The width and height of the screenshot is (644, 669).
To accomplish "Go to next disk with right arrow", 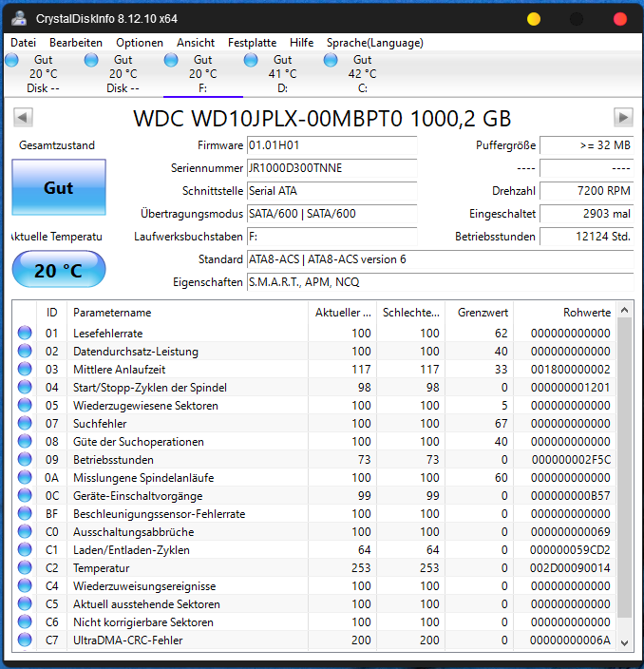I will pyautogui.click(x=623, y=117).
